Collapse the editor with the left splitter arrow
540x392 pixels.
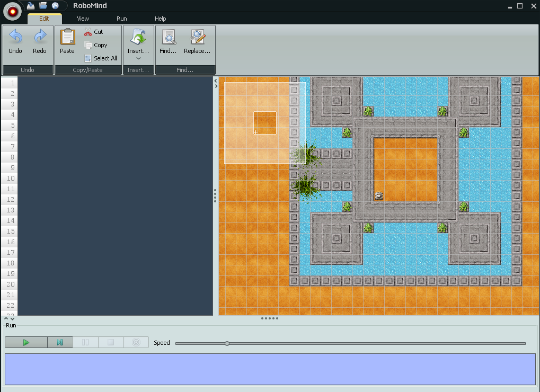(216, 81)
